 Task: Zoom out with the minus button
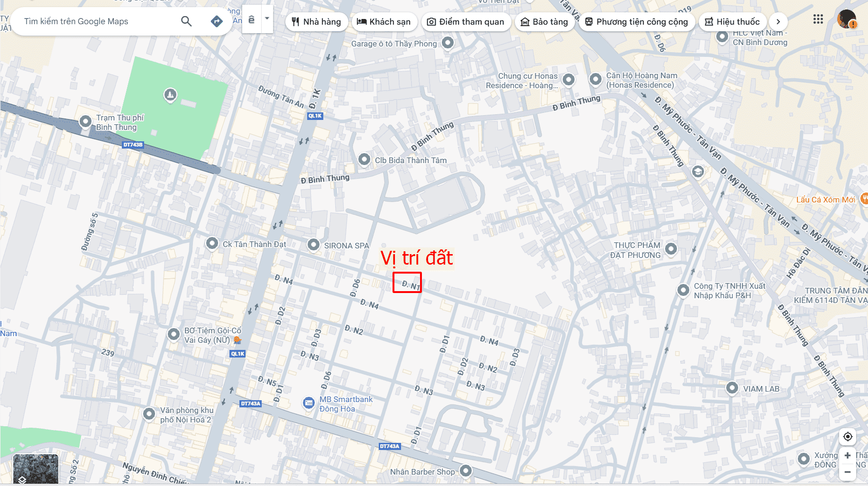[848, 472]
